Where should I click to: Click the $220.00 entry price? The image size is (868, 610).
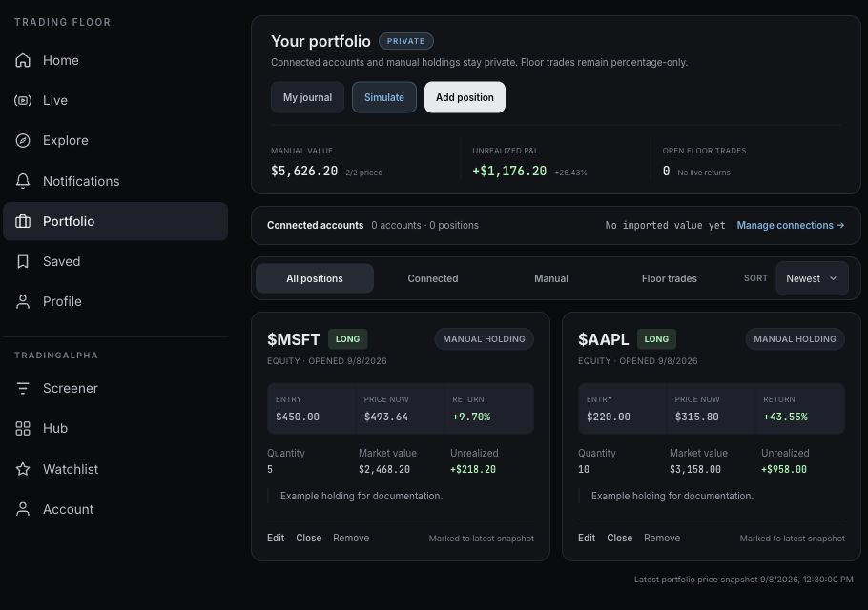click(x=609, y=417)
